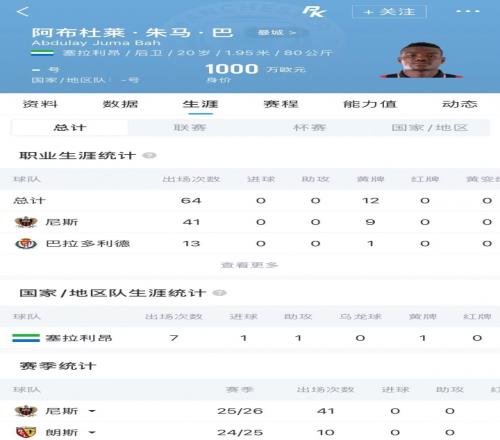This screenshot has height=440, width=500.
Task: Click the player portrait photo
Action: [421, 60]
